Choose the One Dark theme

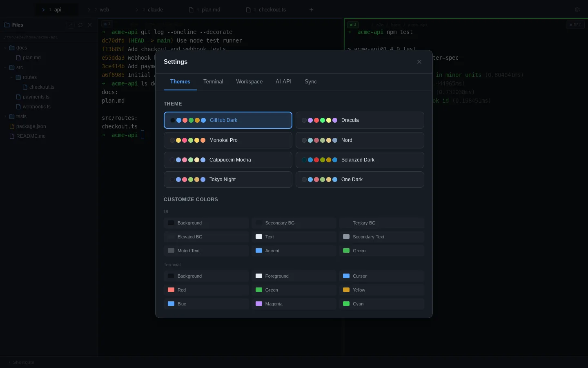pyautogui.click(x=360, y=180)
